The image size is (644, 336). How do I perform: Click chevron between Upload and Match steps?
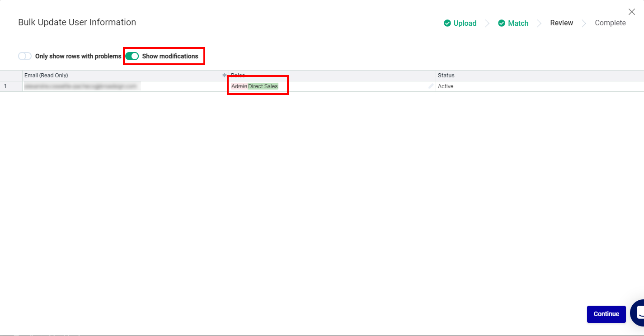pos(487,23)
